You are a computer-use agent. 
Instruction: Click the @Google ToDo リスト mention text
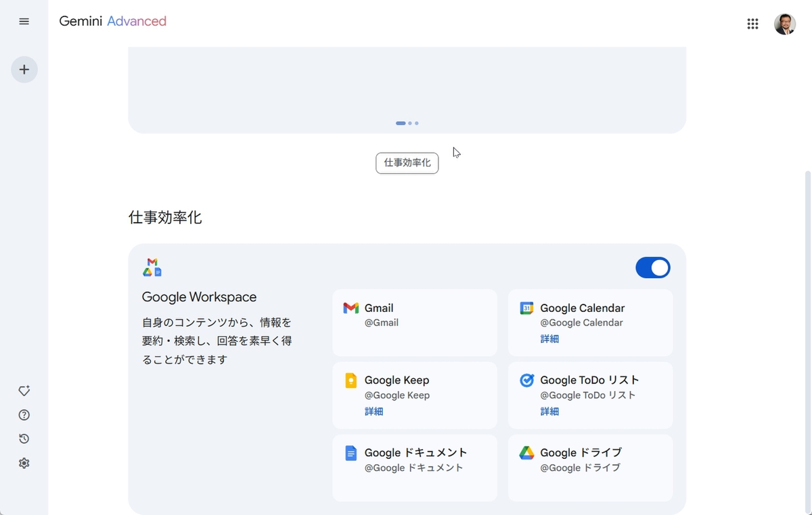[x=588, y=395]
